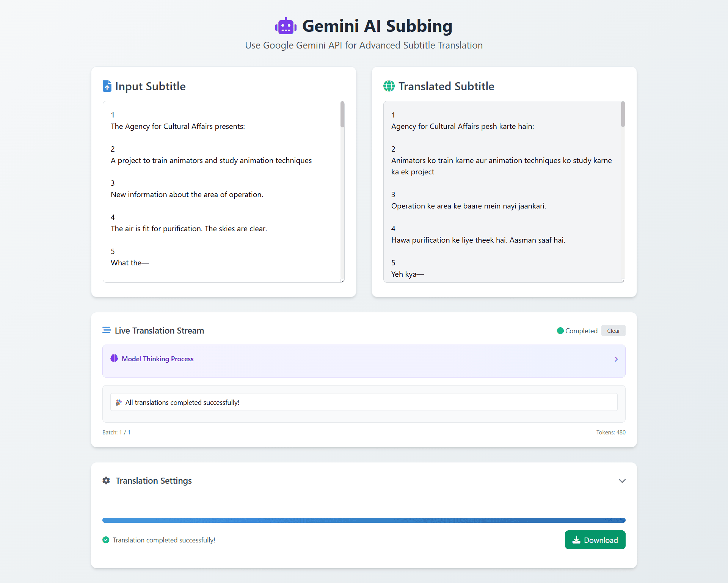Viewport: 728px width, 583px height.
Task: Click the green Download button
Action: (595, 540)
